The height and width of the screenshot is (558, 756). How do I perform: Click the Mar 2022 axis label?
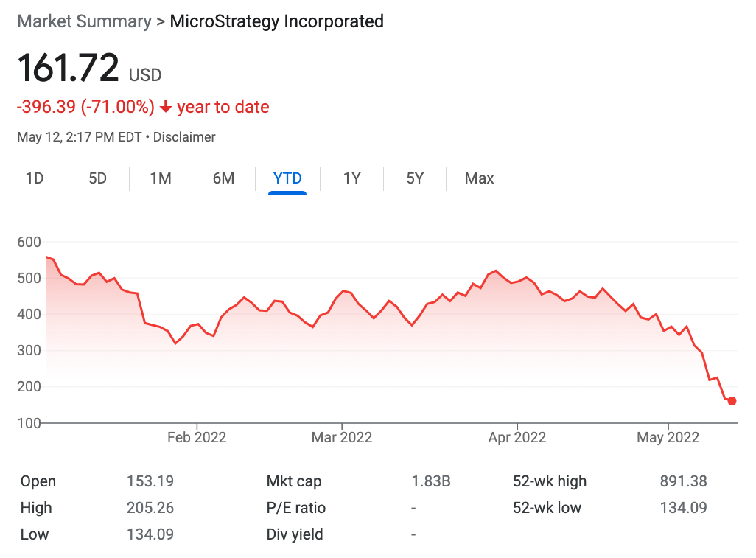[342, 437]
